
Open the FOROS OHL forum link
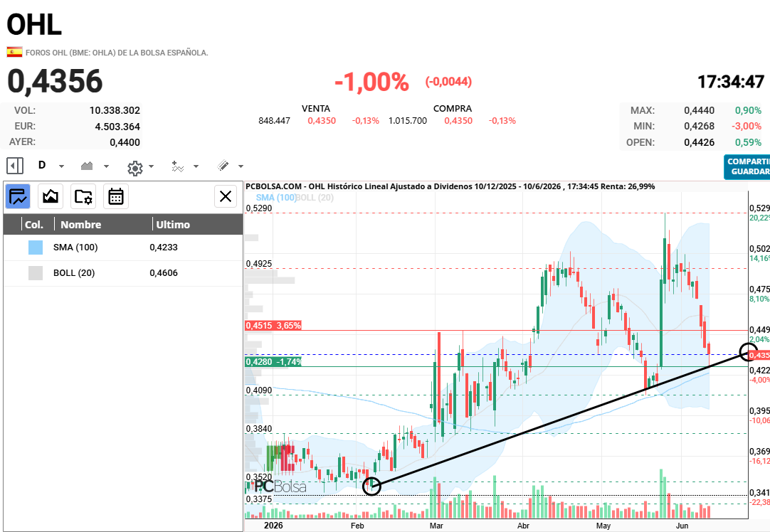pos(117,53)
